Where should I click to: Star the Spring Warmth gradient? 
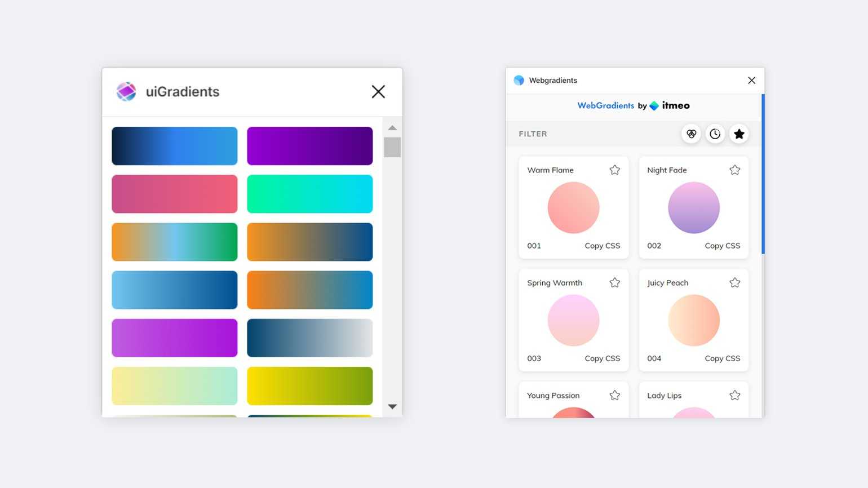click(x=614, y=283)
